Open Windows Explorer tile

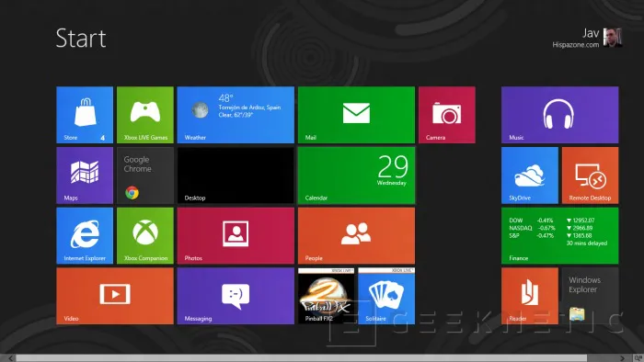pos(591,296)
